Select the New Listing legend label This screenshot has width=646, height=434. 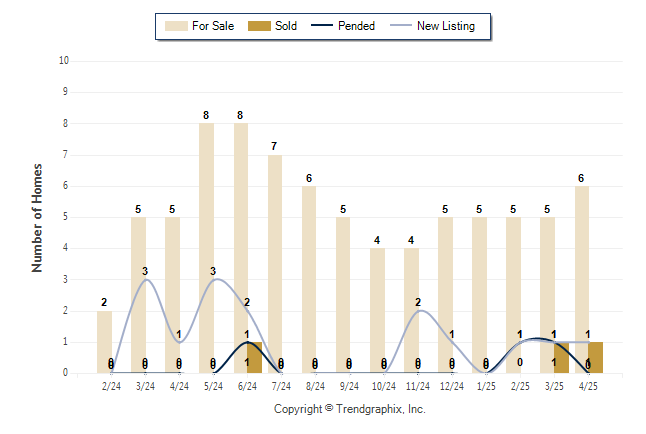(446, 26)
